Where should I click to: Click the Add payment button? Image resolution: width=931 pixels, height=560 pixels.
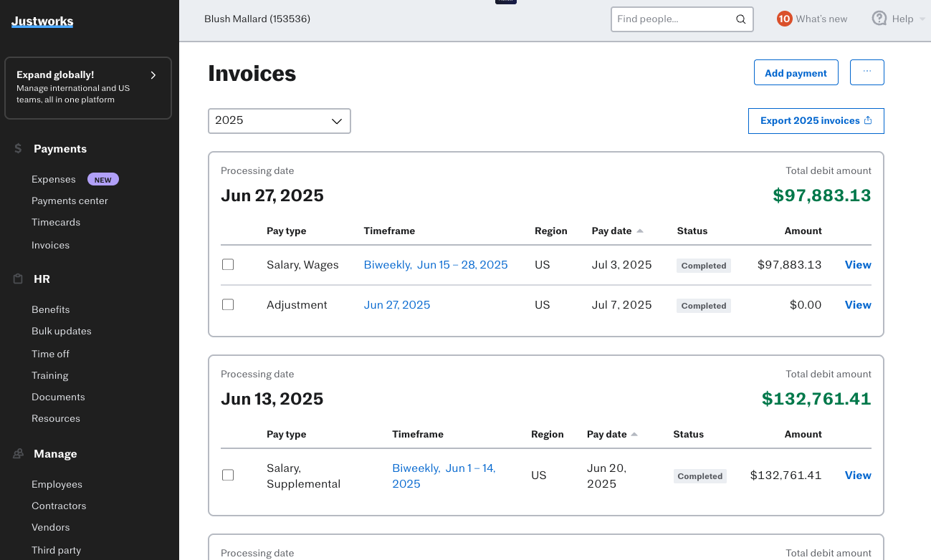coord(796,72)
